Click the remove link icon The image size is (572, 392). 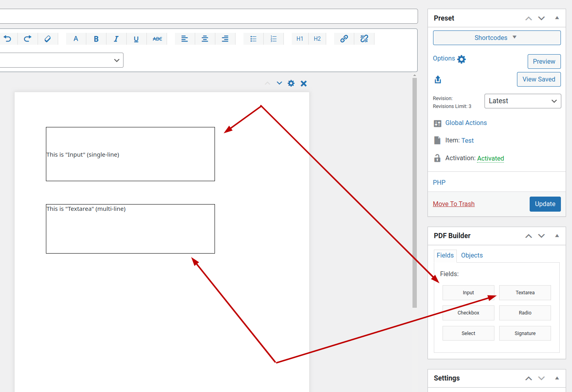pos(364,39)
